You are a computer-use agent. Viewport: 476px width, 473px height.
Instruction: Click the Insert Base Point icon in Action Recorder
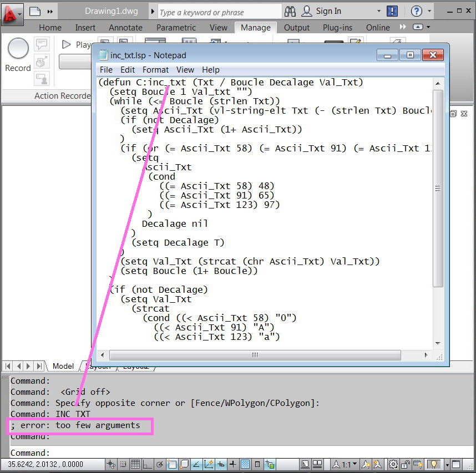pyautogui.click(x=42, y=62)
